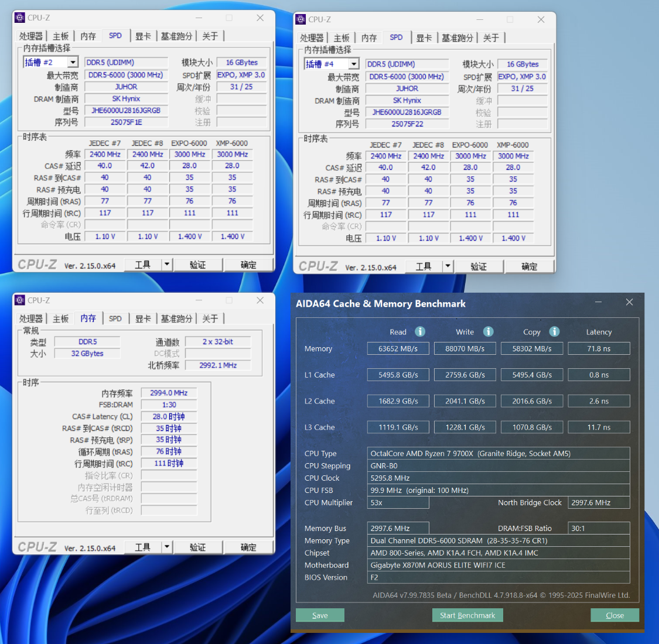Click serial number 25075F1E in slot #2 window
The width and height of the screenshot is (659, 644).
tap(126, 122)
